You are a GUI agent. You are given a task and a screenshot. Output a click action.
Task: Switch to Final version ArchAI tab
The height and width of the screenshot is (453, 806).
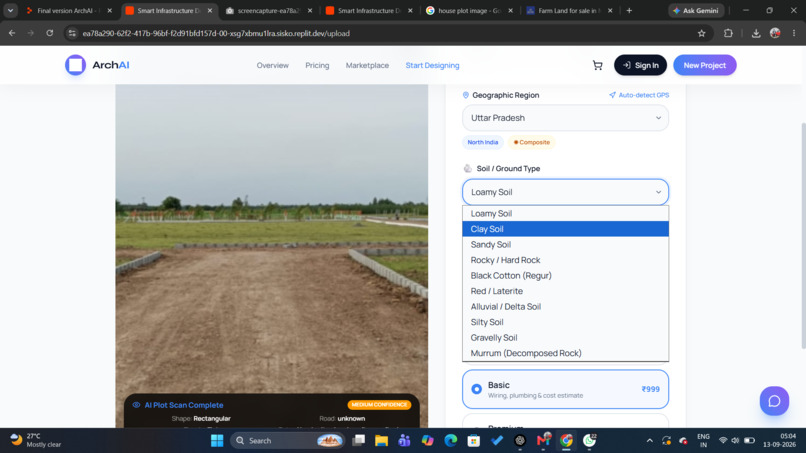point(69,10)
